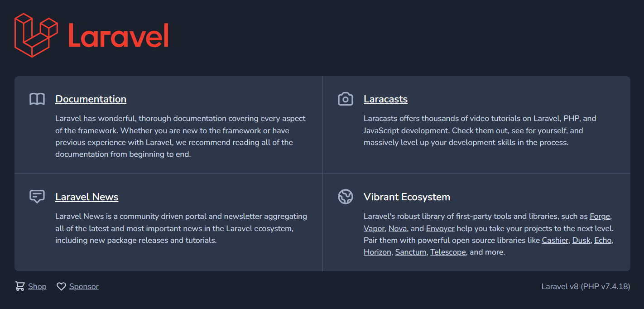Image resolution: width=644 pixels, height=309 pixels.
Task: Open the Dusk link
Action: pyautogui.click(x=581, y=240)
